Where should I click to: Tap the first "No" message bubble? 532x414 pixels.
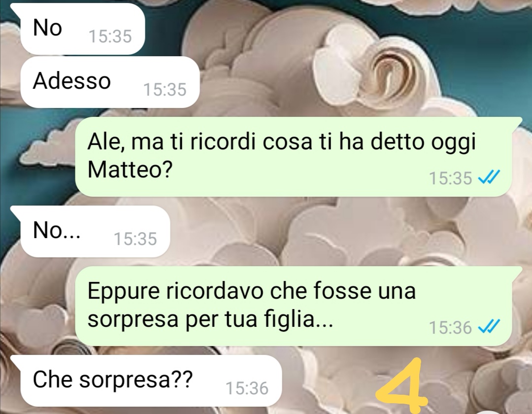82,29
